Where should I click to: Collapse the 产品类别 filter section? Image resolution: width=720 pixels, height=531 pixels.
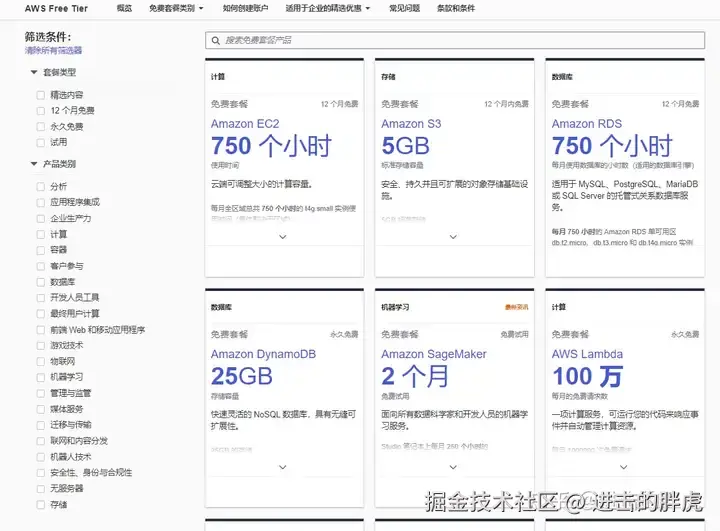(34, 164)
